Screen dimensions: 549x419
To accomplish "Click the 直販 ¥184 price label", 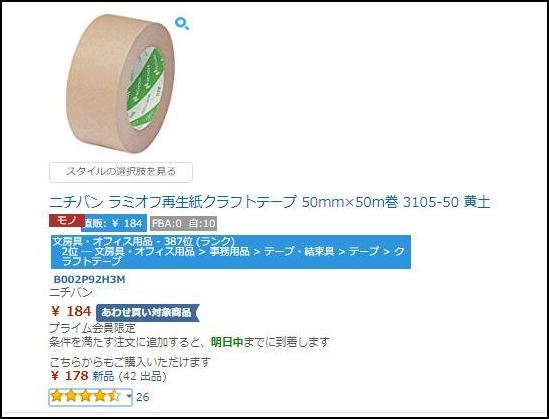I will coord(114,223).
